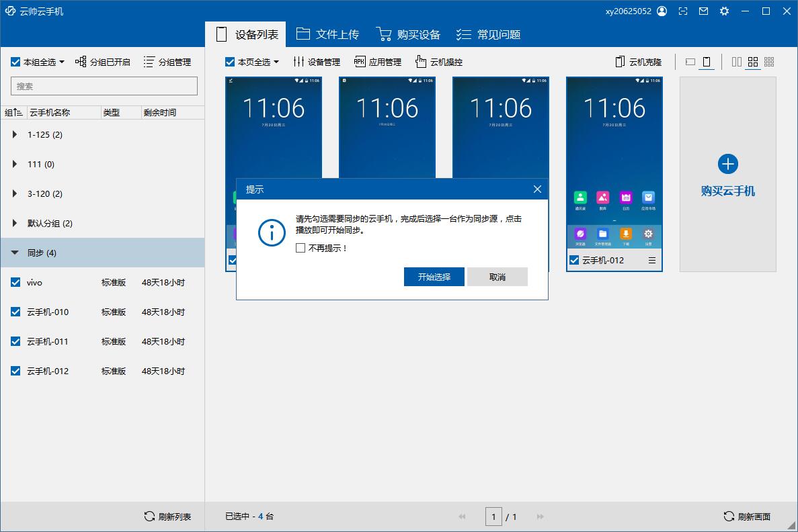Click 分组已开启 grouping icon
Viewport: 798px width, 532px height.
[x=81, y=62]
